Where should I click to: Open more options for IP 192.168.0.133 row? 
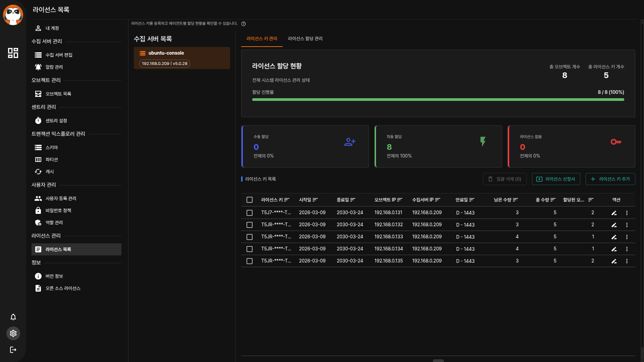coord(627,237)
